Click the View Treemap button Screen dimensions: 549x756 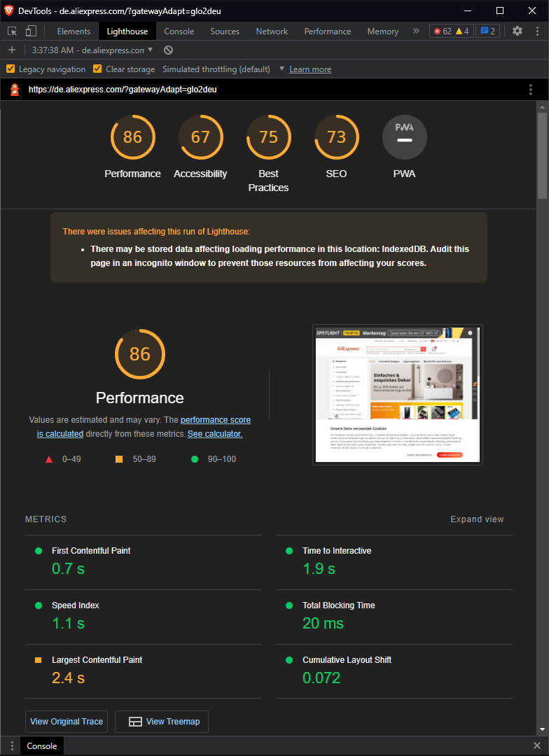point(162,721)
